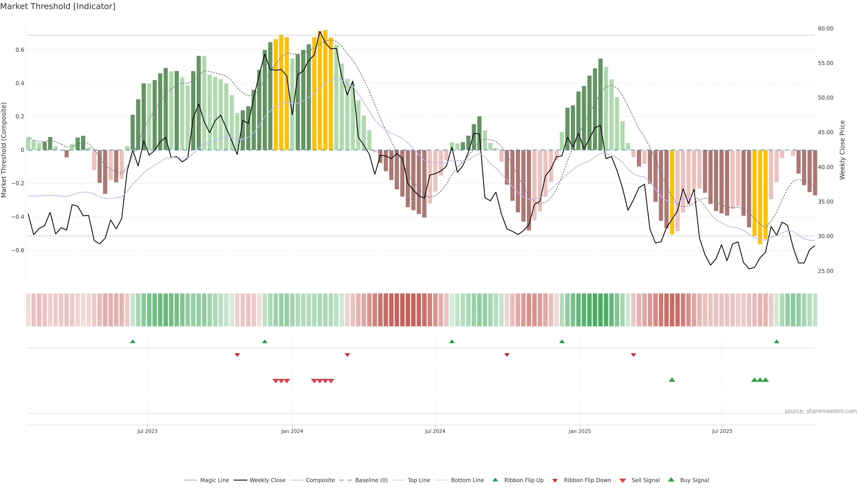Click the Buy Signal legend marker

pyautogui.click(x=671, y=480)
